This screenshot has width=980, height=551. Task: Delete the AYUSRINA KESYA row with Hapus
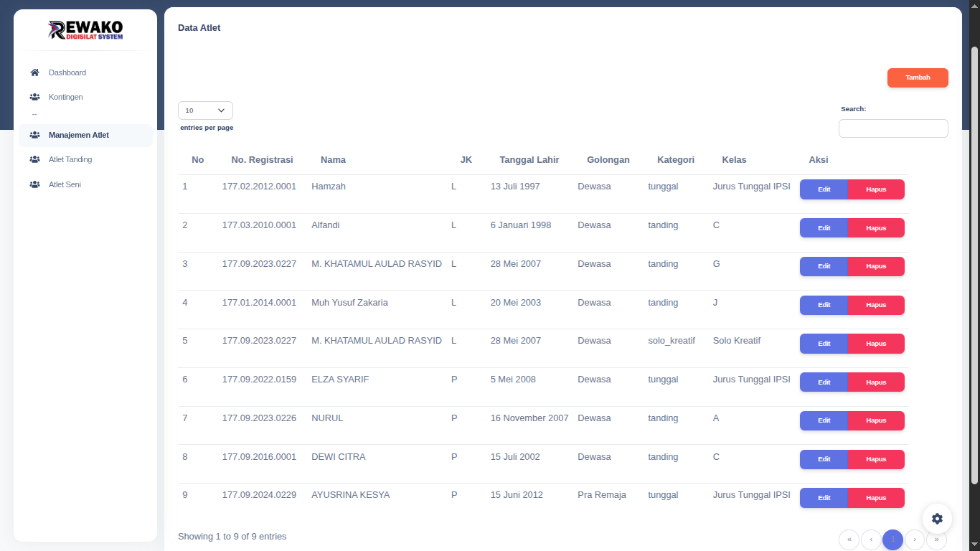[876, 498]
